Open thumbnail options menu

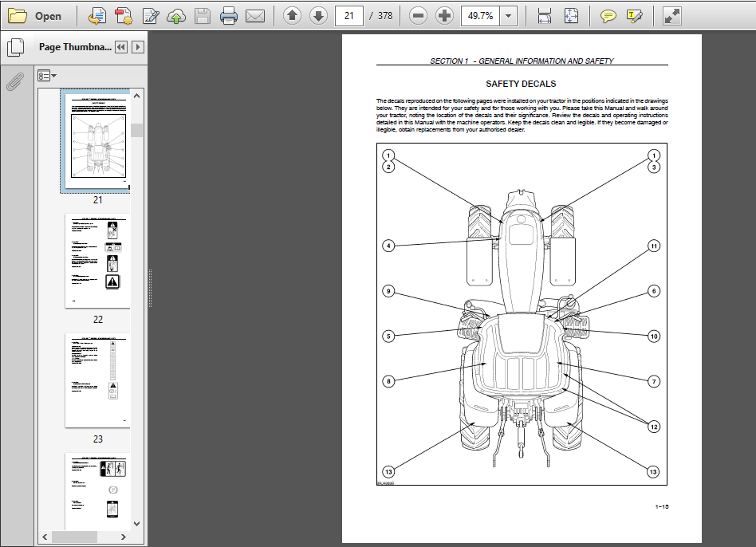pos(47,76)
